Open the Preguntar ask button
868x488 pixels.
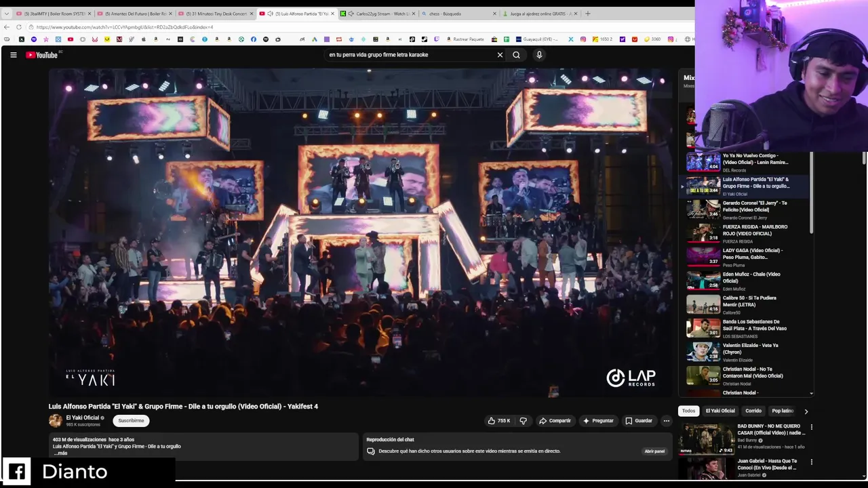(x=597, y=421)
